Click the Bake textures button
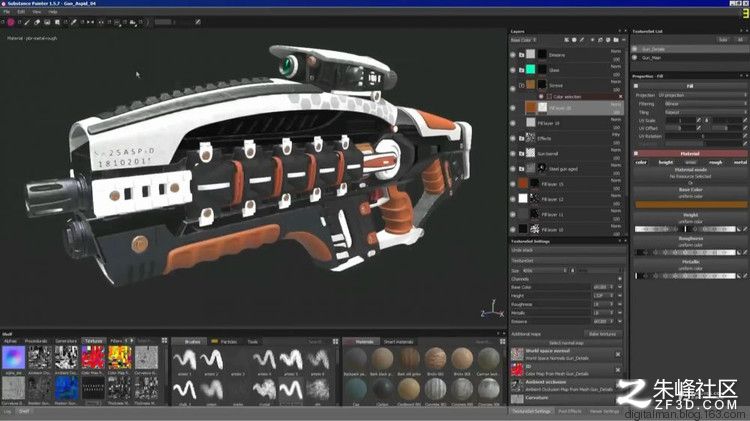Screen dimensions: 750x421 603,334
